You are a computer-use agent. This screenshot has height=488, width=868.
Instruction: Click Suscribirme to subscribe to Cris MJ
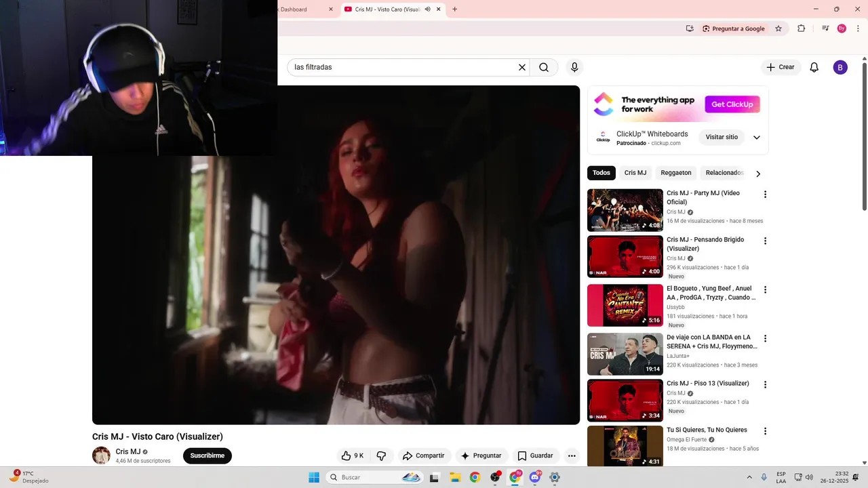tap(208, 455)
